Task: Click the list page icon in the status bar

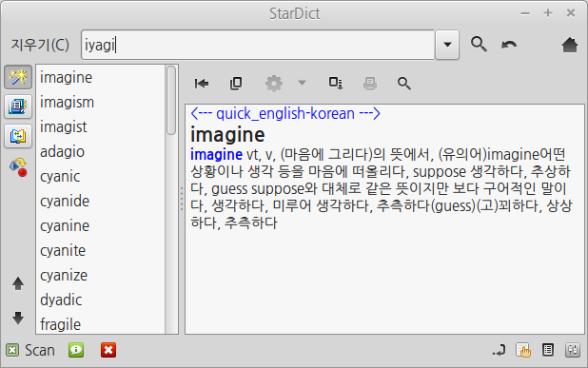Action: pos(548,350)
